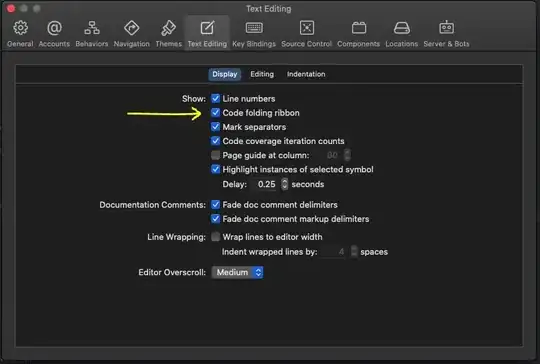
Task: Click the page guide column number field
Action: tap(327, 155)
